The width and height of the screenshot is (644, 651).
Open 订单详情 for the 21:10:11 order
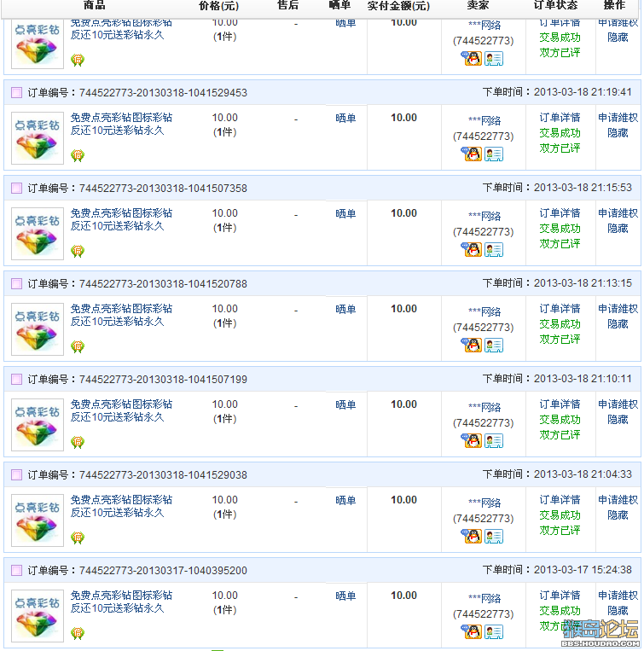(560, 404)
